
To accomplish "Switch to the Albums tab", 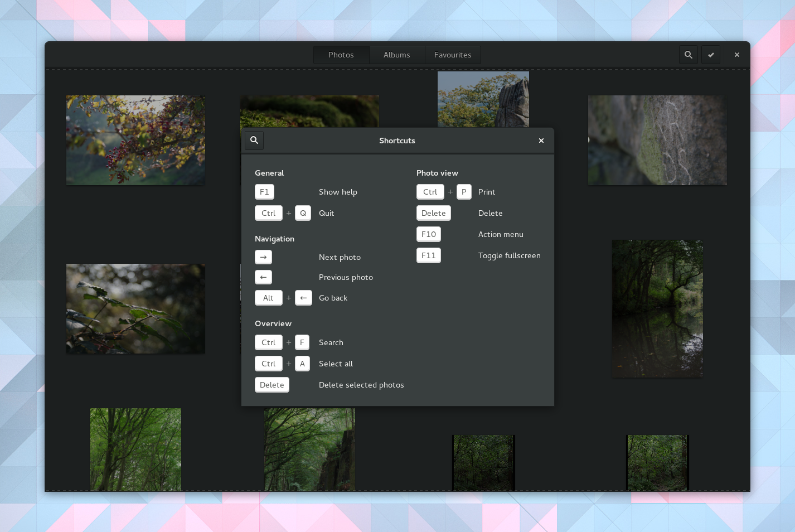I will coord(397,55).
